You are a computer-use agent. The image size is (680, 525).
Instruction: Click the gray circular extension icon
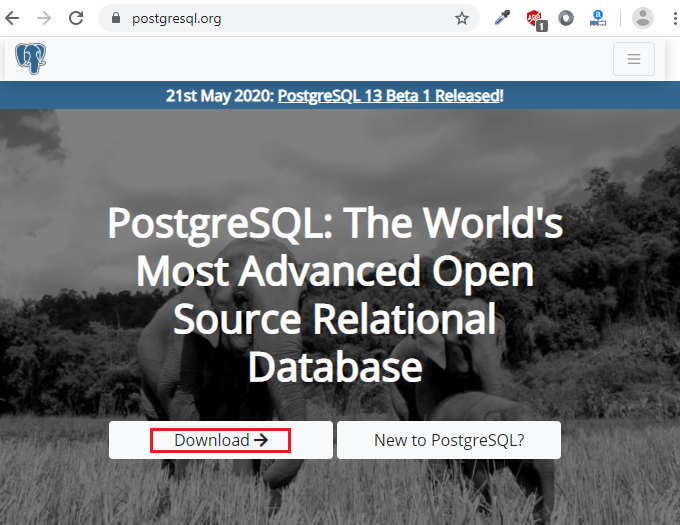pyautogui.click(x=566, y=18)
